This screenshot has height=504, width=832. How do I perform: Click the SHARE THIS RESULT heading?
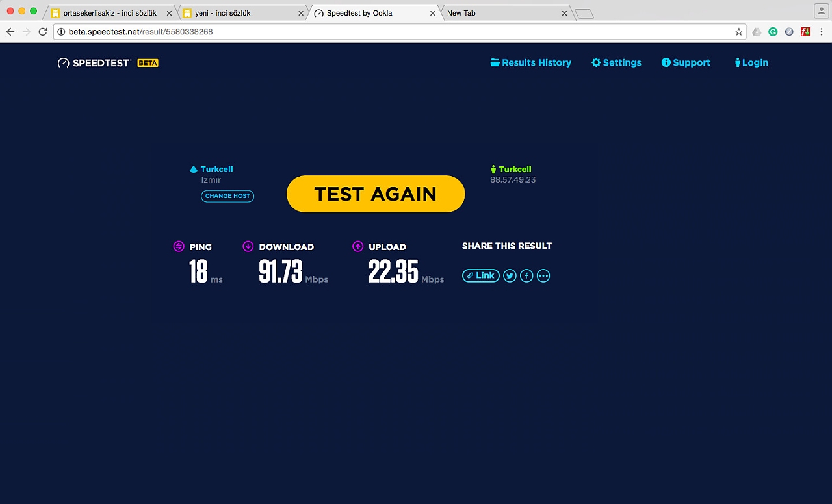pyautogui.click(x=507, y=246)
